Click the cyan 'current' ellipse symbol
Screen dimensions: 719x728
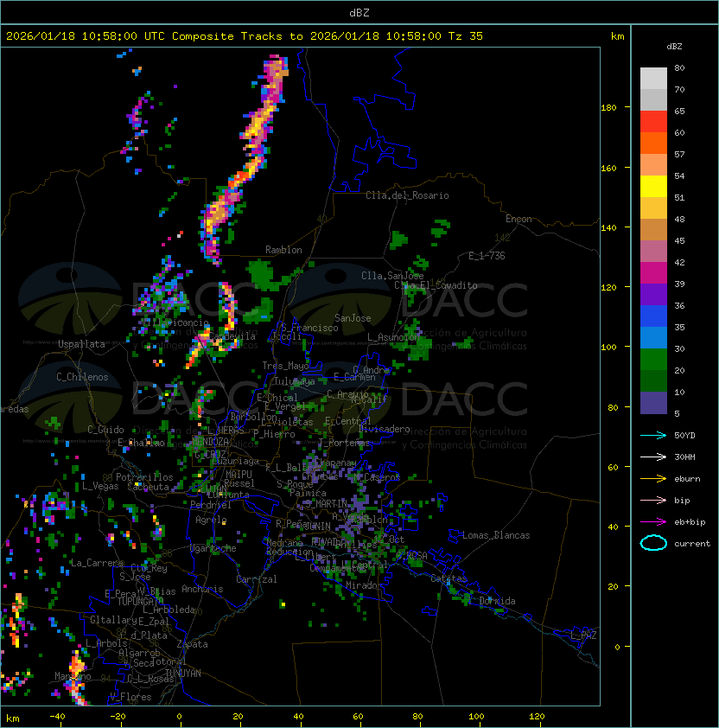pos(653,543)
